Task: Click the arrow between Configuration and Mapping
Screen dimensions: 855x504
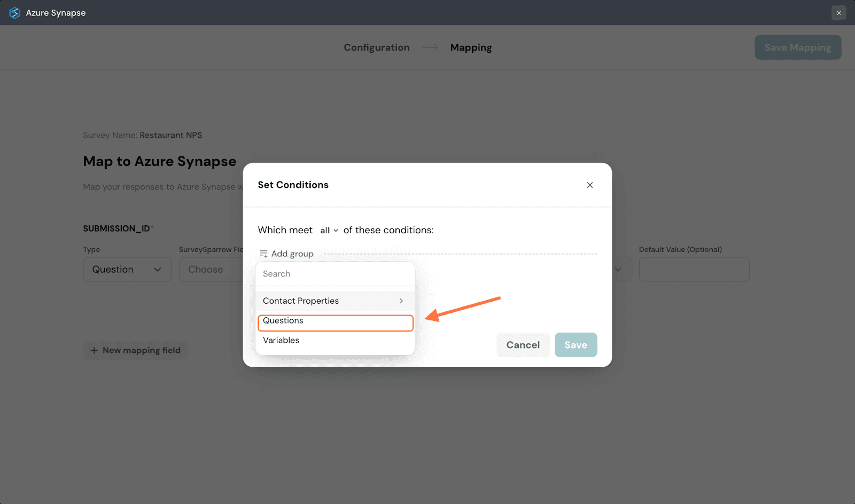Action: 430,48
